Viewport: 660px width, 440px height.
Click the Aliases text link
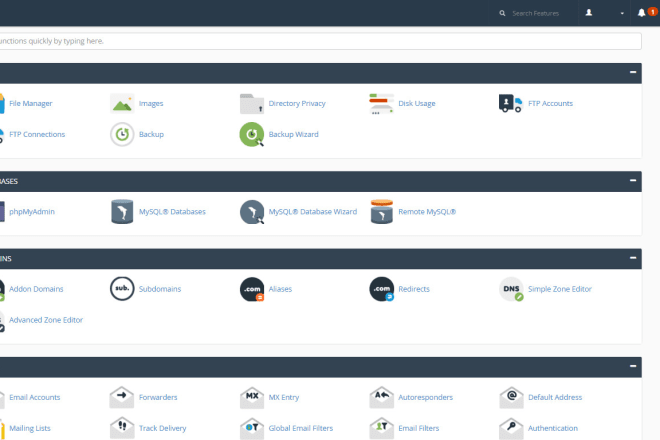(280, 289)
